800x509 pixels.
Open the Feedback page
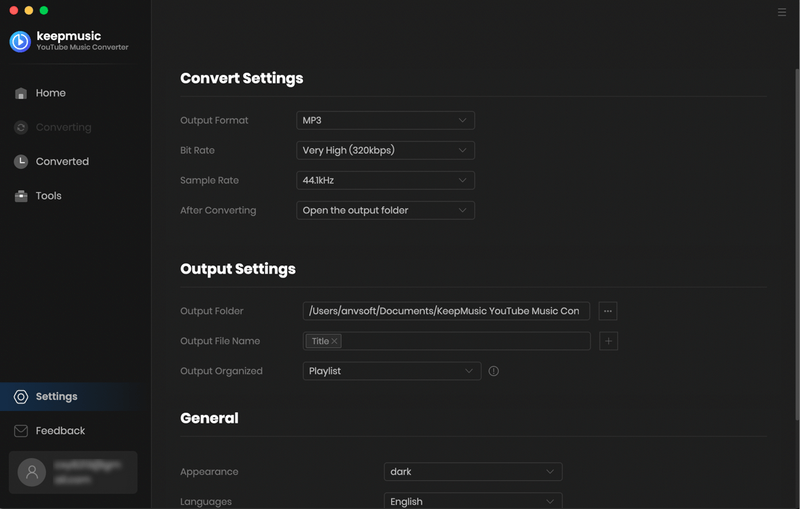tap(60, 431)
